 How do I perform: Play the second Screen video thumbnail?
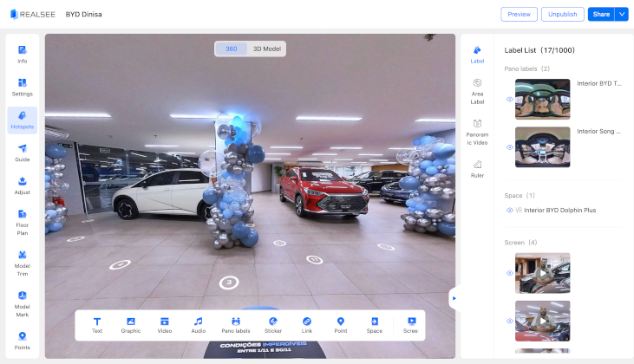pyautogui.click(x=543, y=322)
